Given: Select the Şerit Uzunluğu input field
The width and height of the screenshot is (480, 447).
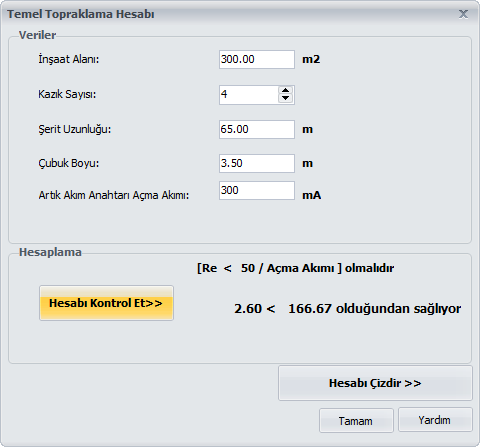Looking at the screenshot, I should click(x=257, y=129).
